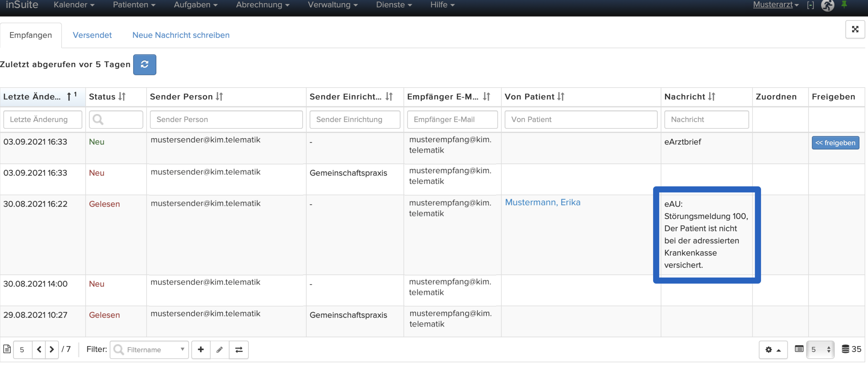Focus the Nachricht filter field
Image resolution: width=868 pixels, height=366 pixels.
point(707,119)
